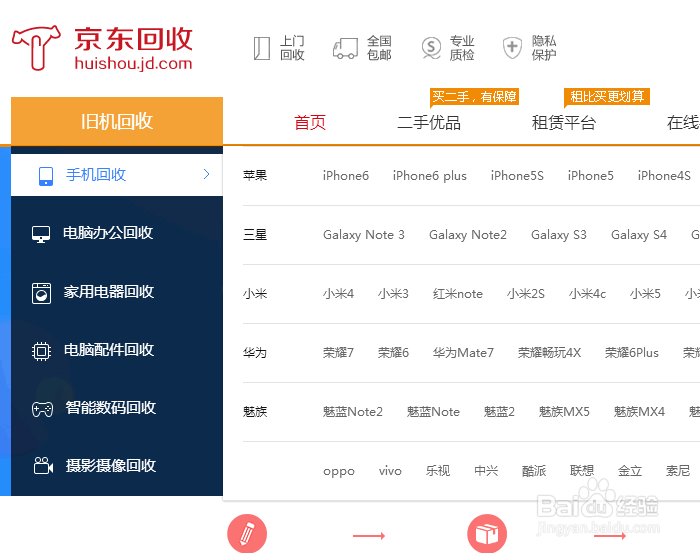Image resolution: width=700 pixels, height=553 pixels.
Task: Open the vivo brand link
Action: [390, 471]
